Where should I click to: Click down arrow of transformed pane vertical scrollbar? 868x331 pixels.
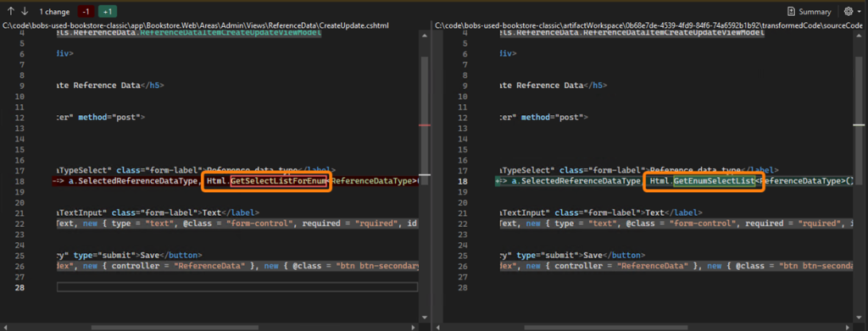(x=859, y=317)
